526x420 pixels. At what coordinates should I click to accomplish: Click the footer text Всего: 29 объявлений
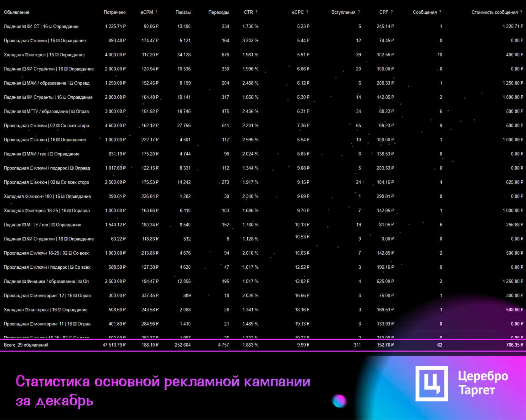point(26,345)
